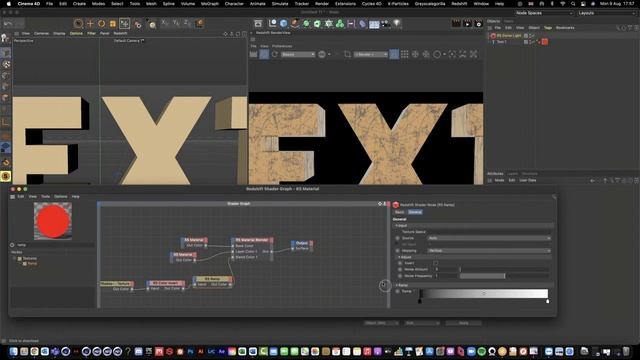Click animation dot next to Noise Amount

[x=400, y=269]
